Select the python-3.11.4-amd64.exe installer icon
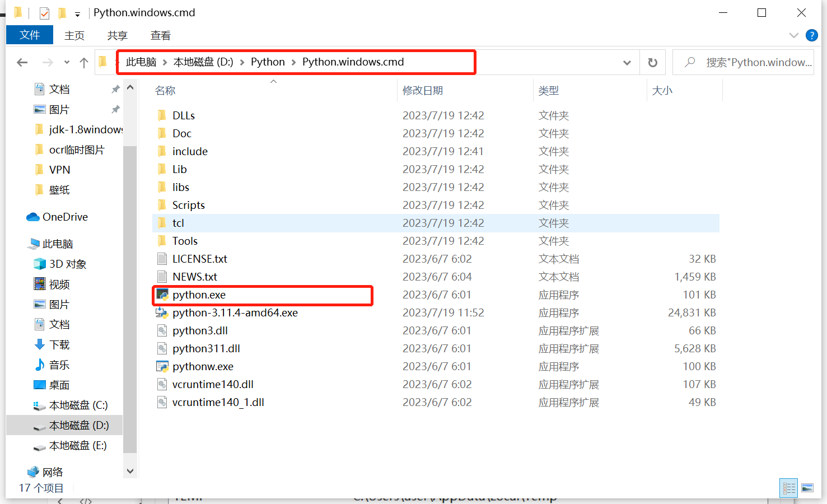Screen dimensions: 827x504 point(162,312)
